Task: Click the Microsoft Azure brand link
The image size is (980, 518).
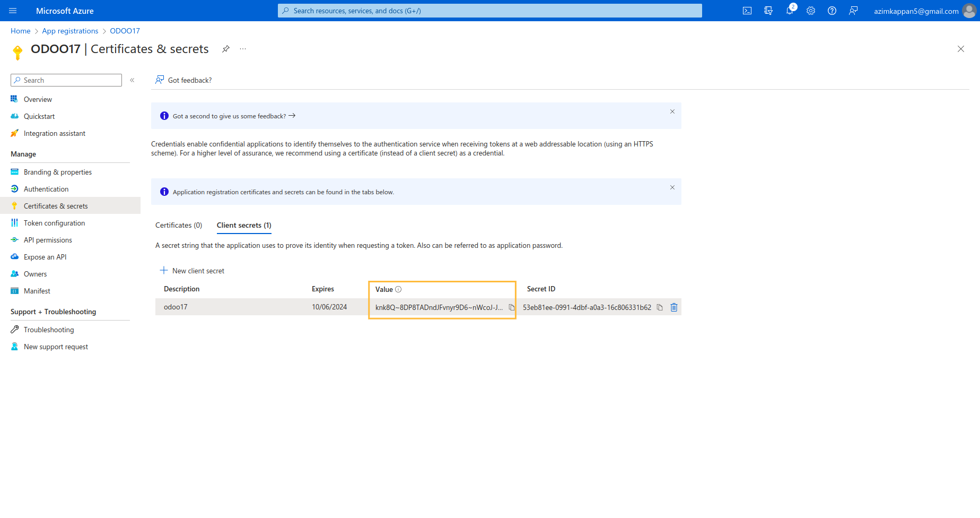Action: 65,11
